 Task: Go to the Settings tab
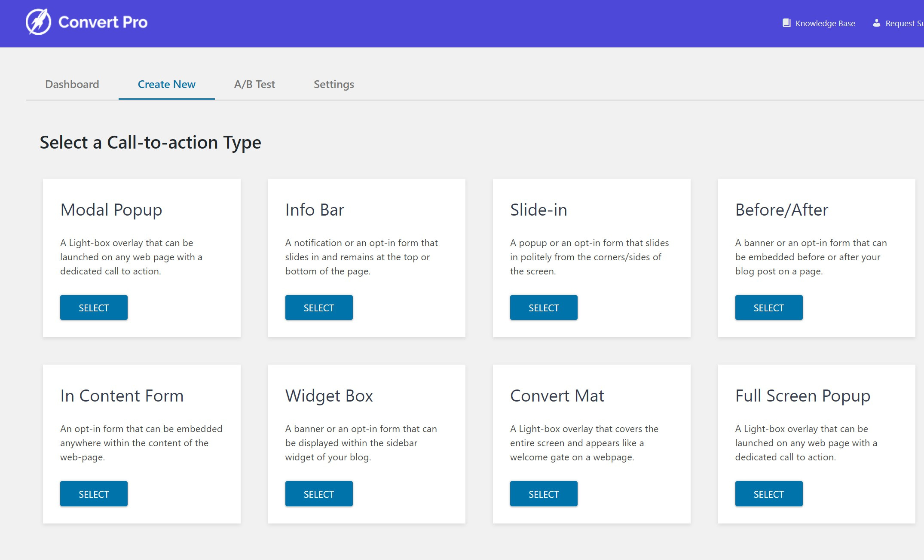(x=333, y=84)
